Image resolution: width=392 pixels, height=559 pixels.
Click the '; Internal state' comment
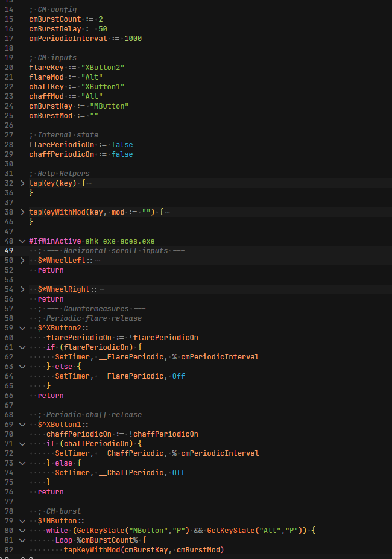[64, 134]
